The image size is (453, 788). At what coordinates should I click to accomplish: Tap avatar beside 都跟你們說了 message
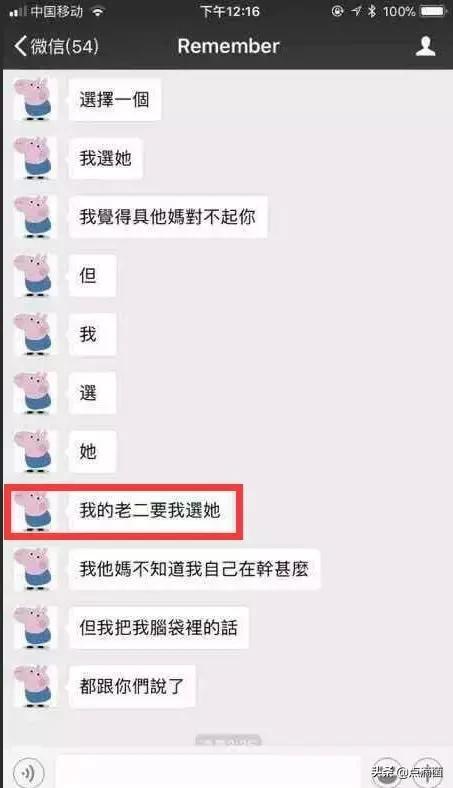[x=34, y=686]
